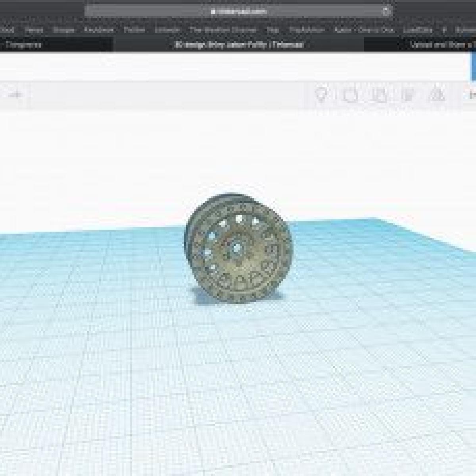476x476 pixels.
Task: Click the Import button at the toolbar edge
Action: (x=472, y=95)
